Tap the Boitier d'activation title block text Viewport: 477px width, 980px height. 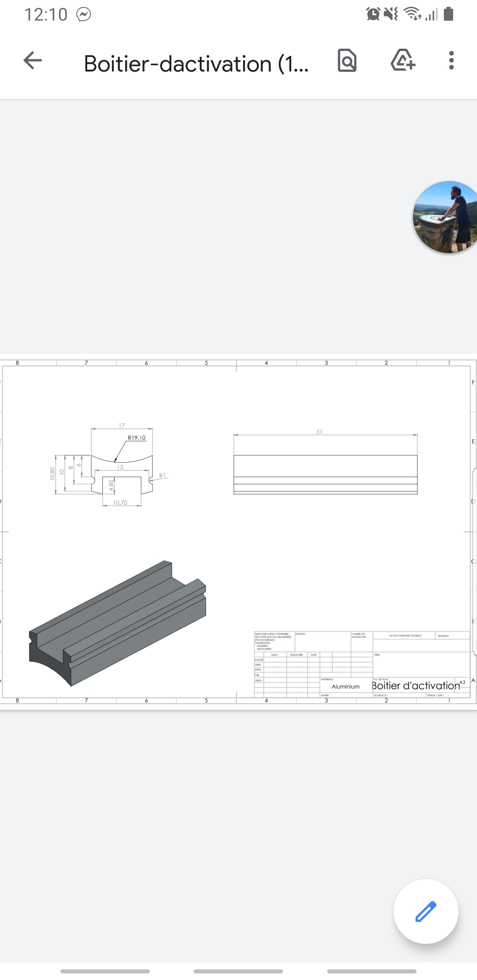point(416,686)
